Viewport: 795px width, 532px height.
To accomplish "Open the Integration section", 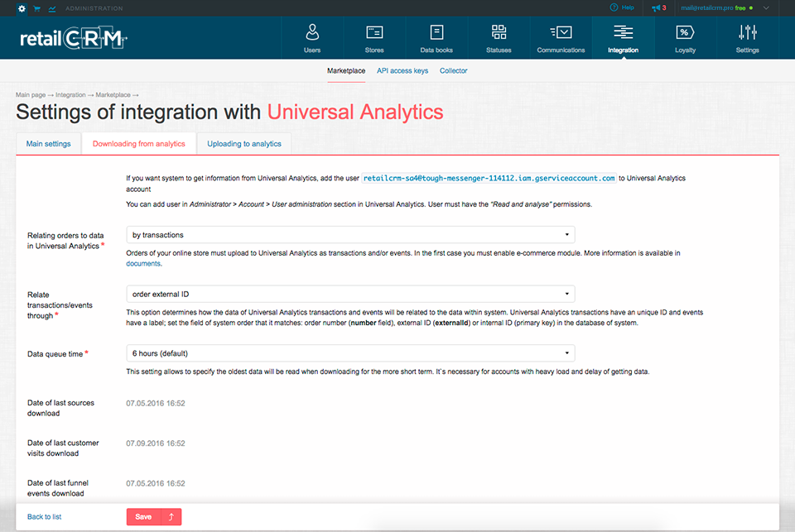I will (623, 39).
